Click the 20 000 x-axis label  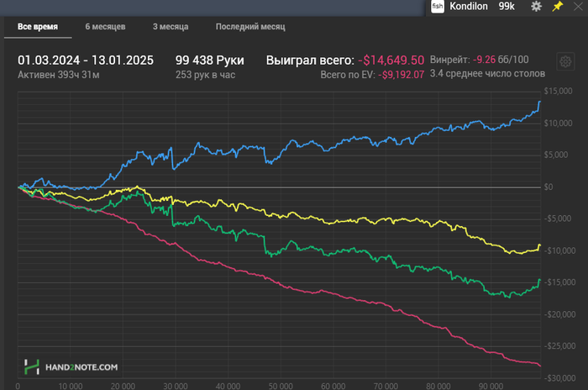click(x=123, y=386)
